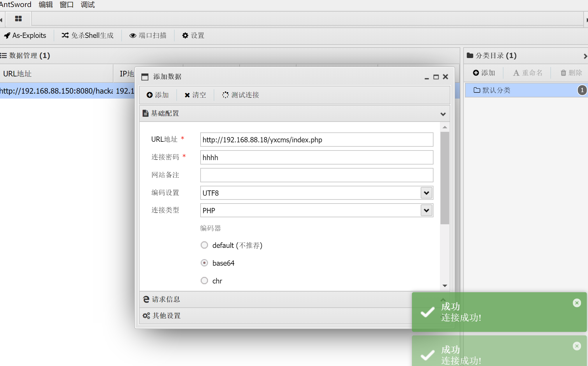
Task: Open the 编辑 menu
Action: 46,5
